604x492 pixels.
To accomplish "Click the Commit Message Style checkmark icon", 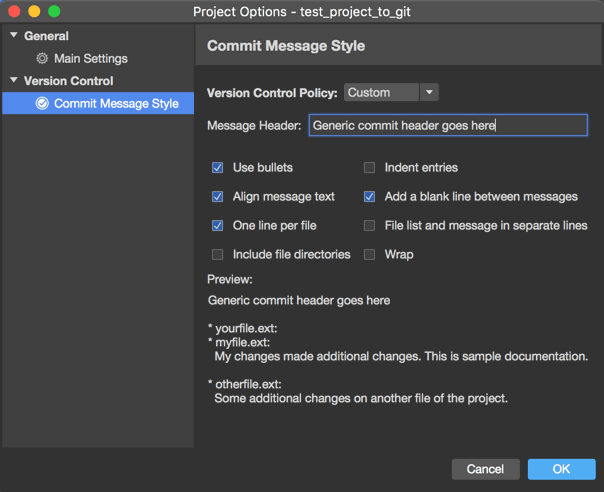I will 42,103.
